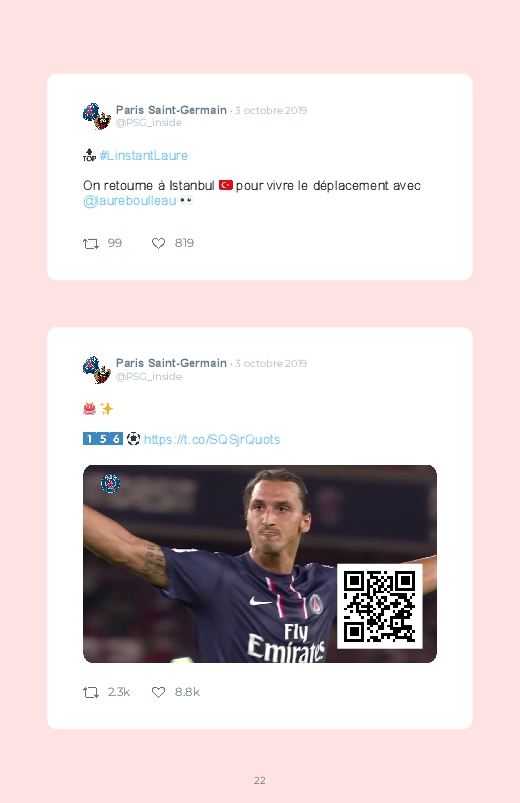Click the 8.8k likes count

[187, 692]
